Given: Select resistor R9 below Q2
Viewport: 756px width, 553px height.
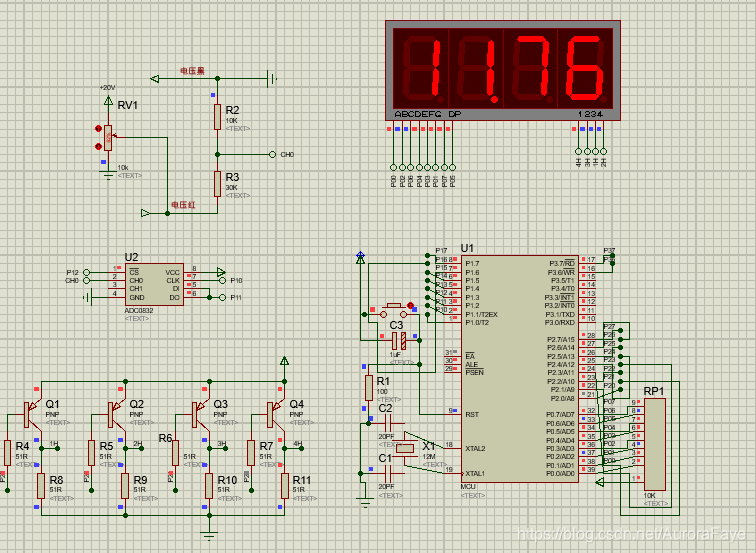Looking at the screenshot, I should point(125,486).
